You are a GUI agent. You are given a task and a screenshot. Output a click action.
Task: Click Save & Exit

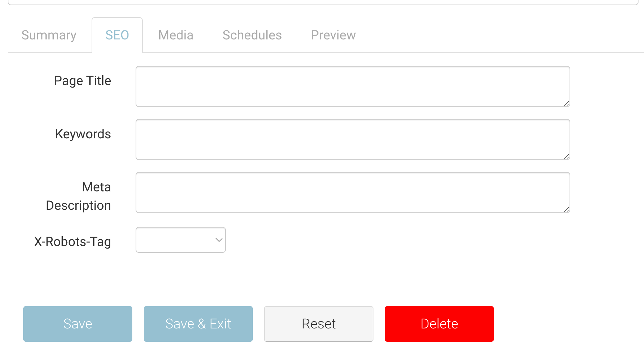coord(198,324)
